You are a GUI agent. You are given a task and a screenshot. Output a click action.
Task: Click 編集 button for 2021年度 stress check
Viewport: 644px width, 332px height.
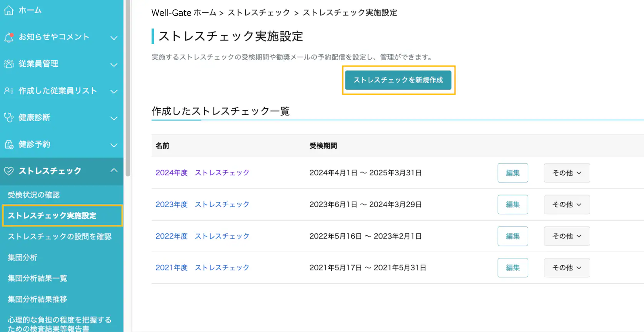[513, 268]
